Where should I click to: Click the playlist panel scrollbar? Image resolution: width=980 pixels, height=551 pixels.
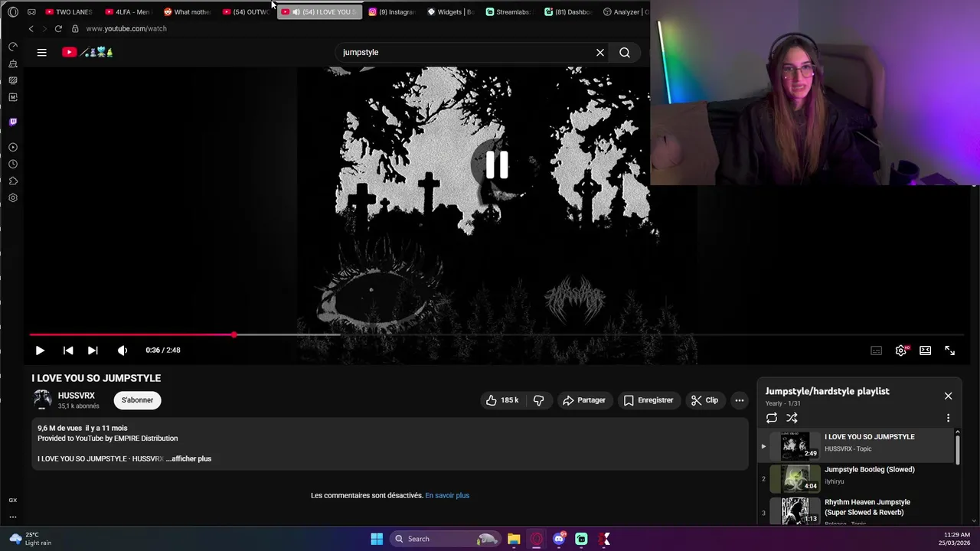pos(957,452)
